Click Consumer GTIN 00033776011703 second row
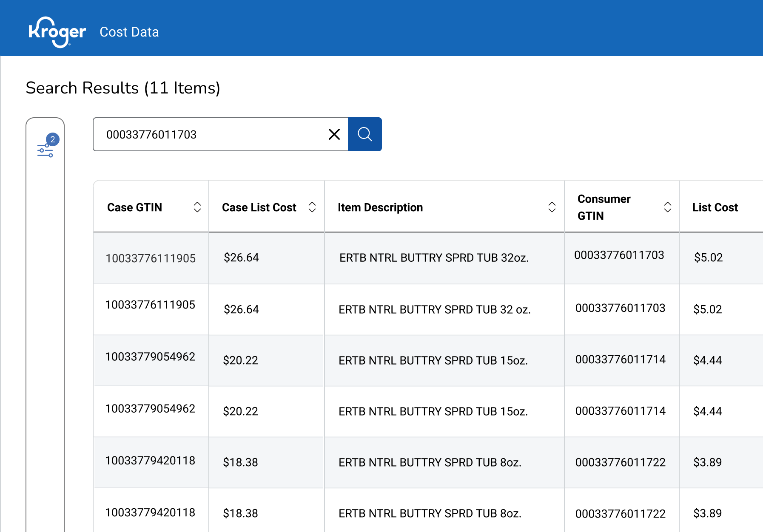The width and height of the screenshot is (763, 532). 620,308
